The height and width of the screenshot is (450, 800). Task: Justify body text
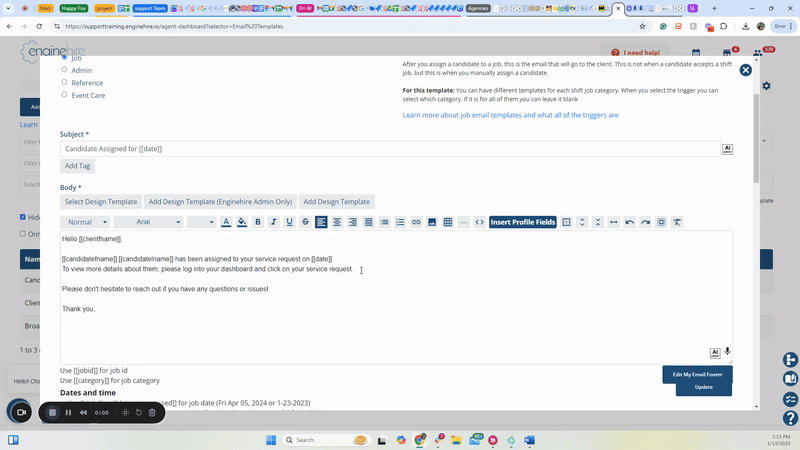coord(368,222)
